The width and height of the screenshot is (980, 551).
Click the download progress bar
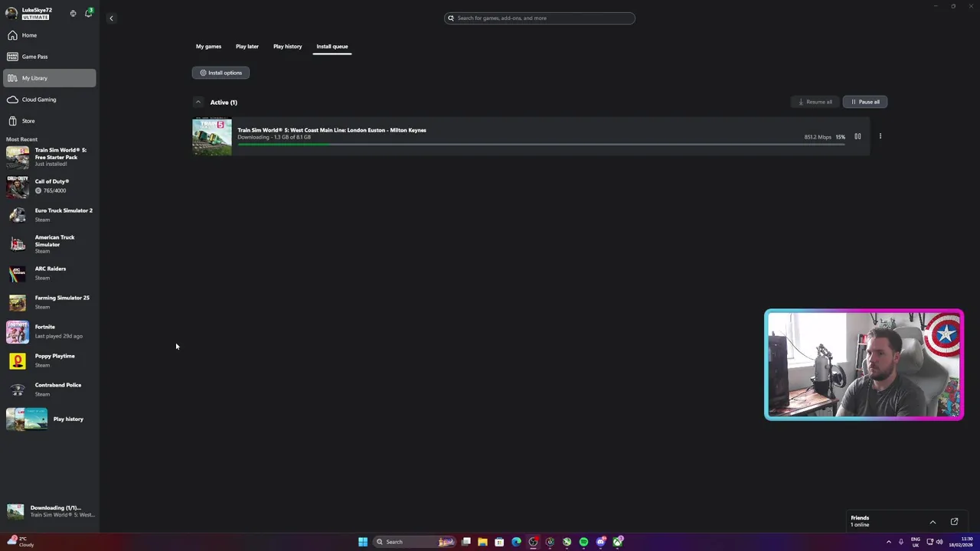point(541,144)
